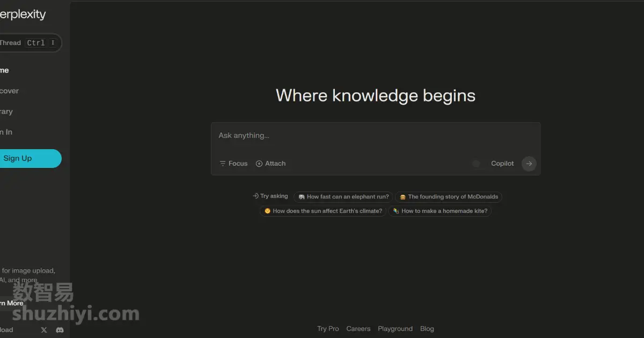Open Library in the sidebar

[x=6, y=112]
